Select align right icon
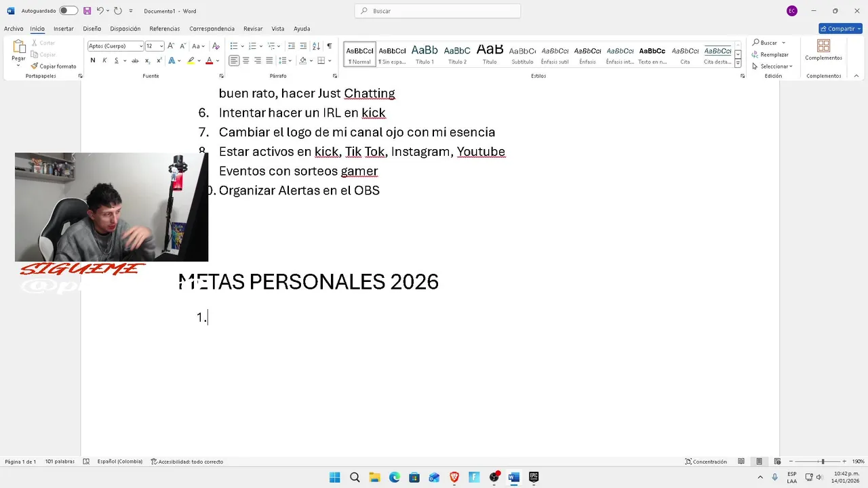This screenshot has width=868, height=488. tap(258, 60)
